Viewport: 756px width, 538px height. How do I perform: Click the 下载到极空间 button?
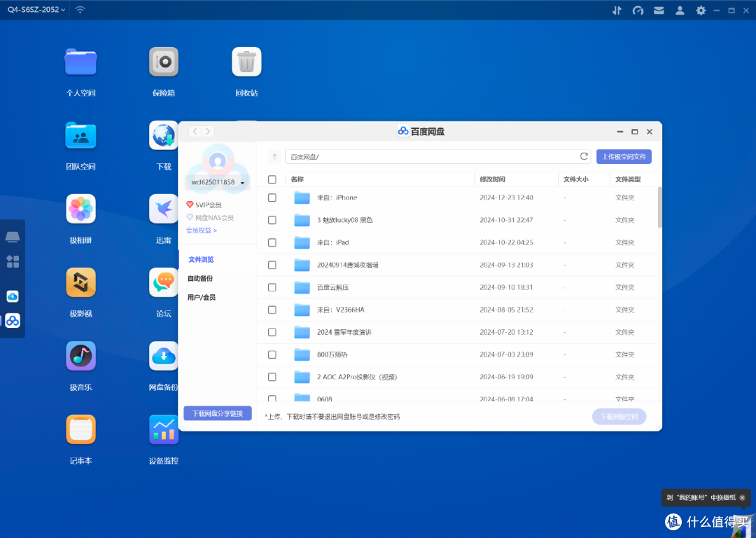pos(619,417)
